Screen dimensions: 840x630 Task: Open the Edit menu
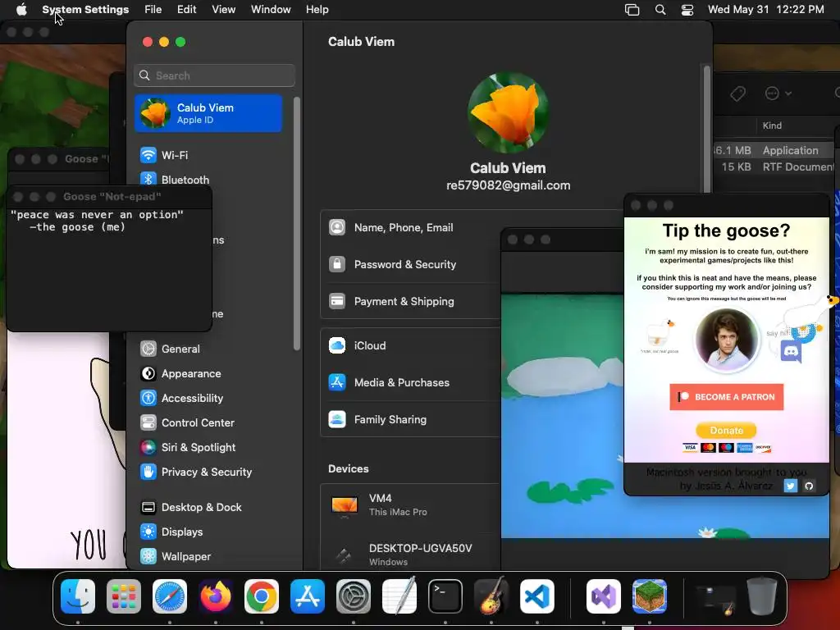coord(186,10)
